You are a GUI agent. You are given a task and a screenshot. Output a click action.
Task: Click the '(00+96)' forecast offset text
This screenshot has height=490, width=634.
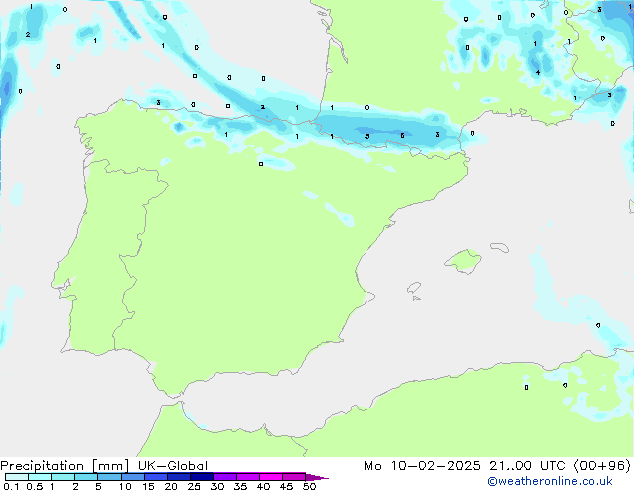coord(602,466)
